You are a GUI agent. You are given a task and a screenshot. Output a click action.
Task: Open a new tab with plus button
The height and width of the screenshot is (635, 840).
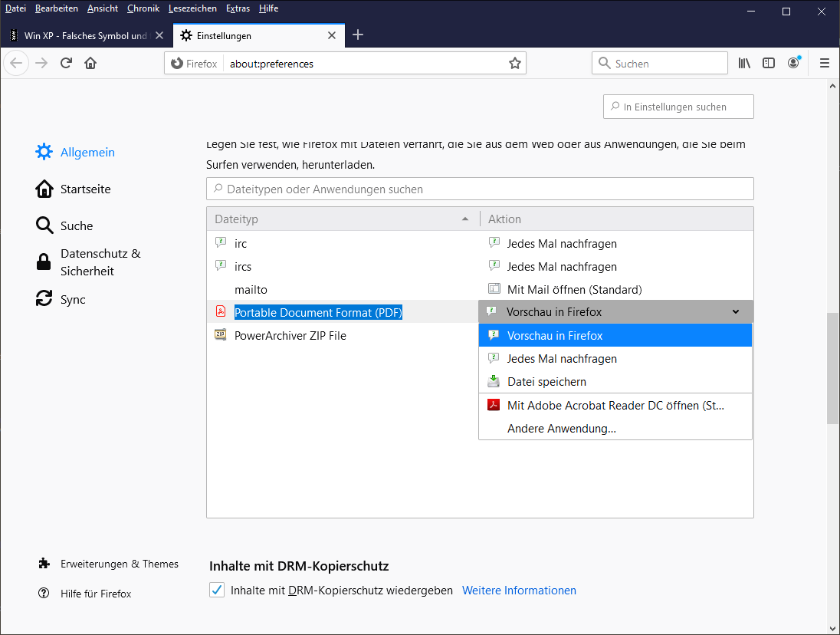point(358,35)
